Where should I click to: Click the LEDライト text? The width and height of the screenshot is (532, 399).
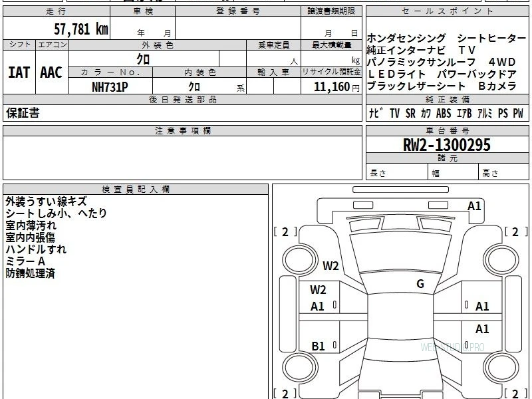tap(396, 74)
